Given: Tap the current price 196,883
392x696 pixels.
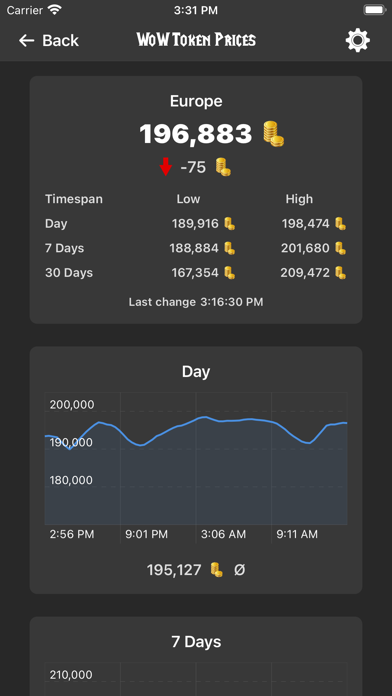Looking at the screenshot, I should 196,134.
